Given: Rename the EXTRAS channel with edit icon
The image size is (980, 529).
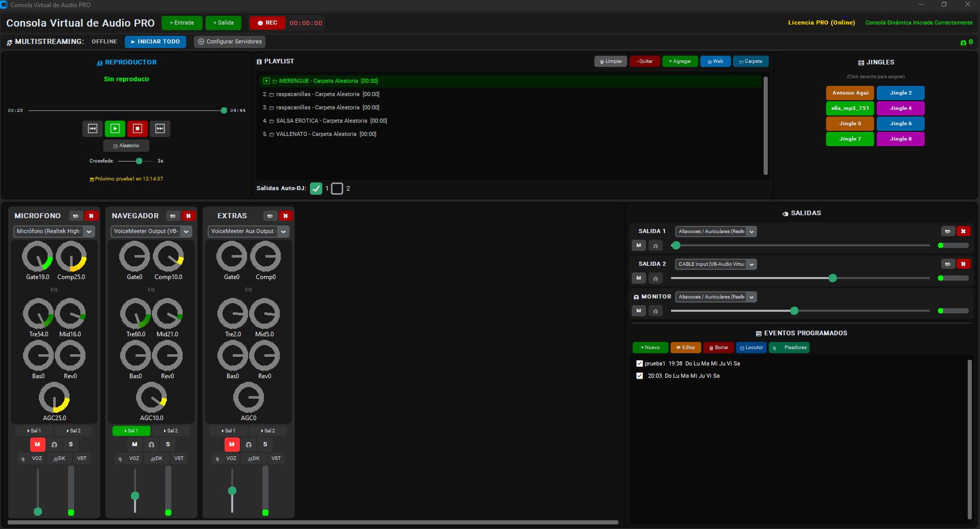Looking at the screenshot, I should pyautogui.click(x=270, y=216).
